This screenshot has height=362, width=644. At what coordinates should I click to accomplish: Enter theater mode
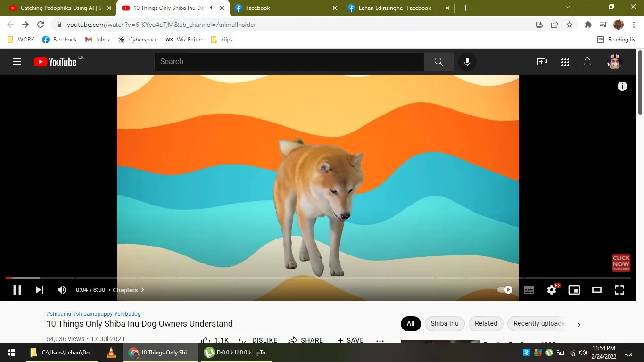coord(596,290)
